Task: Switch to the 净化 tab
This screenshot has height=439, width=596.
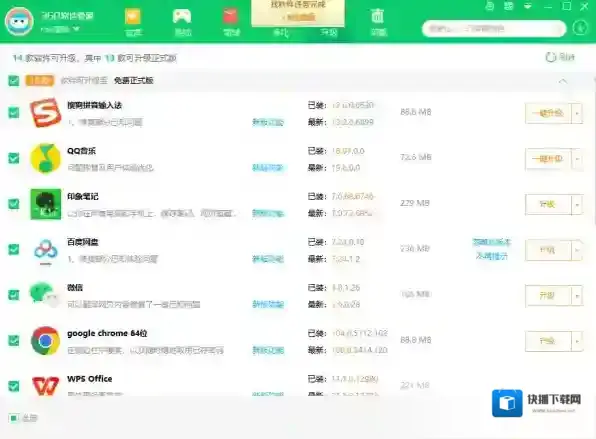Action: coord(281,33)
